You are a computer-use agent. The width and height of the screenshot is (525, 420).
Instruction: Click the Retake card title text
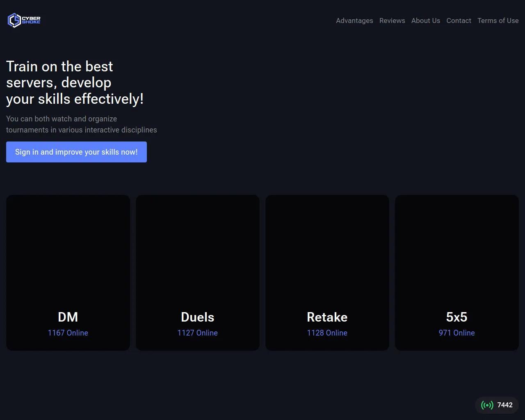[327, 317]
